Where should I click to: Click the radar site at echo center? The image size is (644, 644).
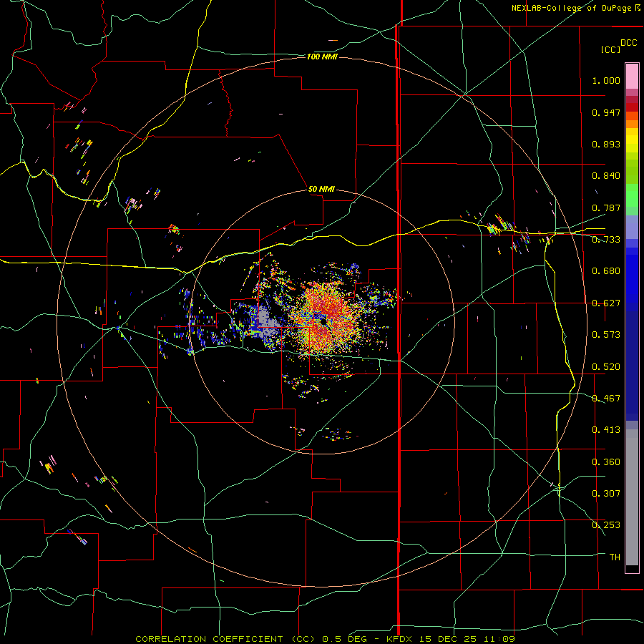coord(323,322)
